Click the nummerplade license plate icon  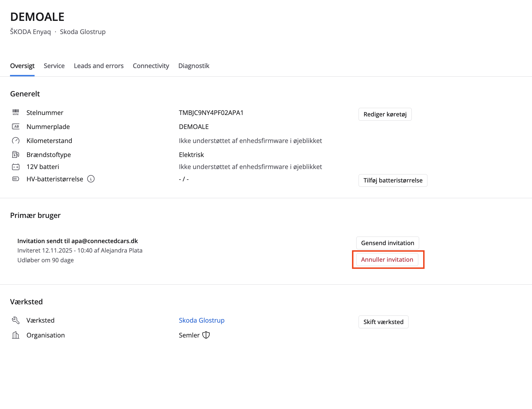16,126
